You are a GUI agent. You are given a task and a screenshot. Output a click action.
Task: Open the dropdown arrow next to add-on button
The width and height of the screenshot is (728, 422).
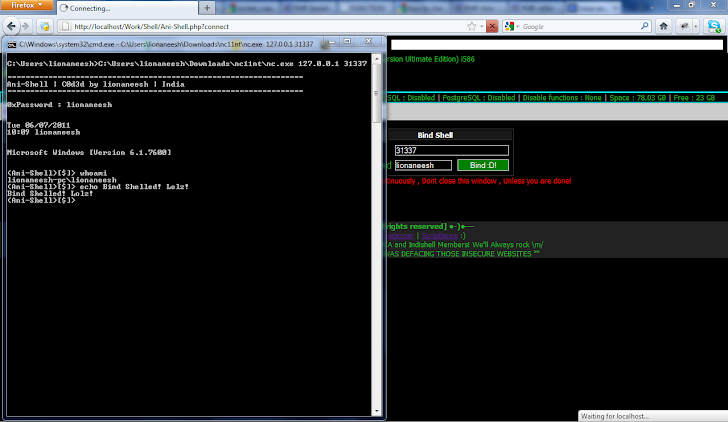point(695,26)
